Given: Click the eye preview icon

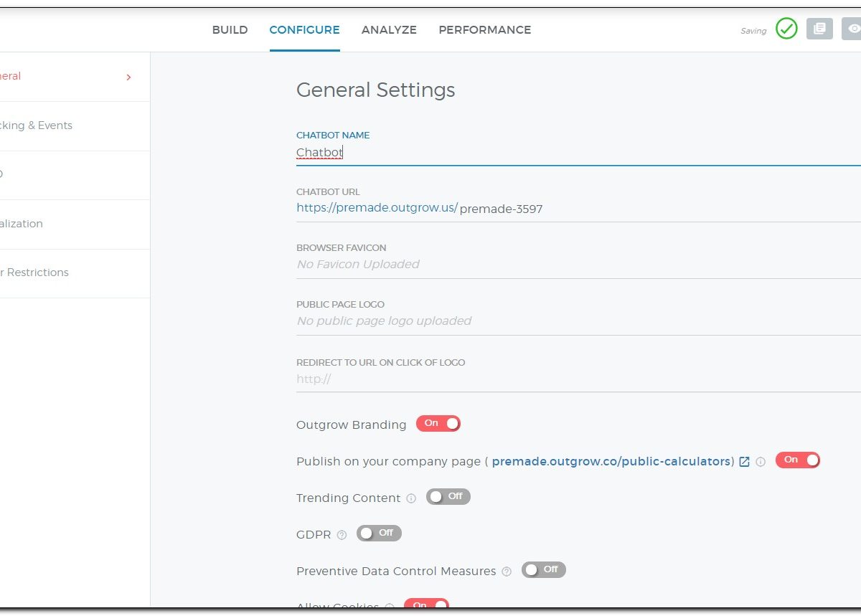Looking at the screenshot, I should coord(852,29).
